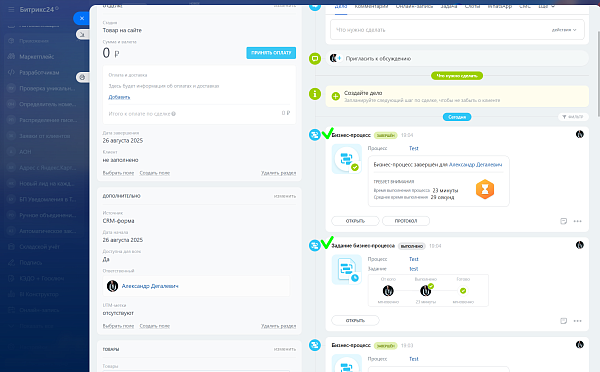Switch to the Комментарий tab
Viewport: 600px width, 372px height.
[371, 6]
